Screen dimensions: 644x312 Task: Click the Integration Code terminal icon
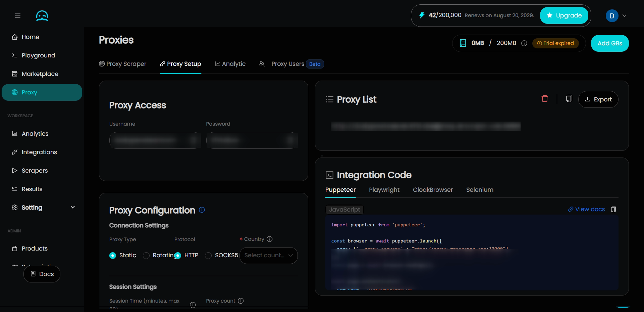click(329, 175)
